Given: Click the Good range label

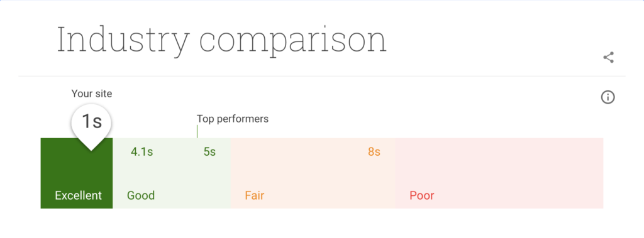Looking at the screenshot, I should [141, 195].
